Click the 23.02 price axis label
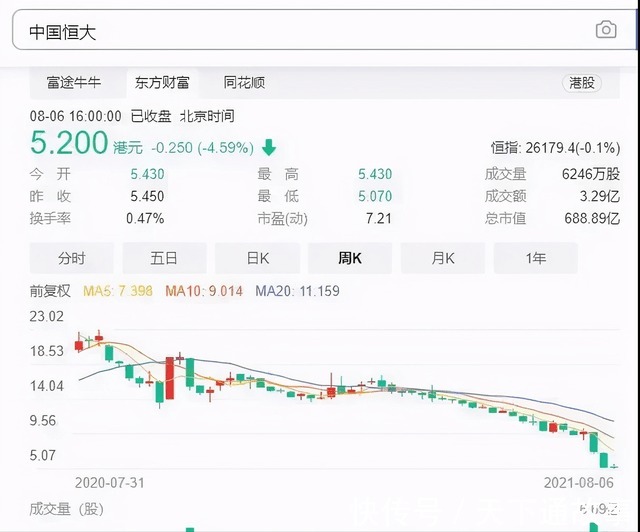This screenshot has height=532, width=640. coord(47,316)
